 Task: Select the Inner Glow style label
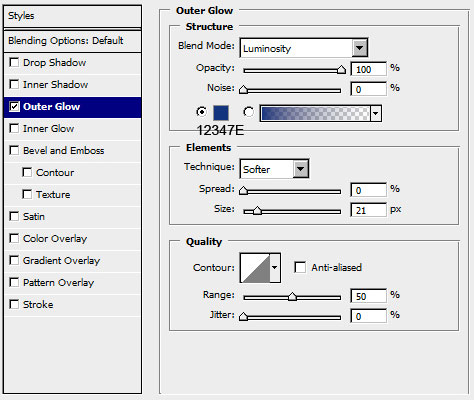pyautogui.click(x=49, y=128)
